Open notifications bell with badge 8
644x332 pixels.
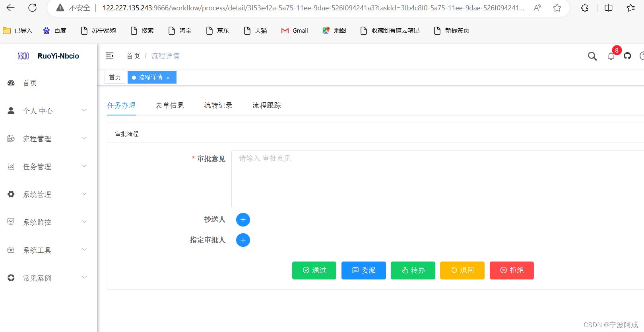click(611, 56)
